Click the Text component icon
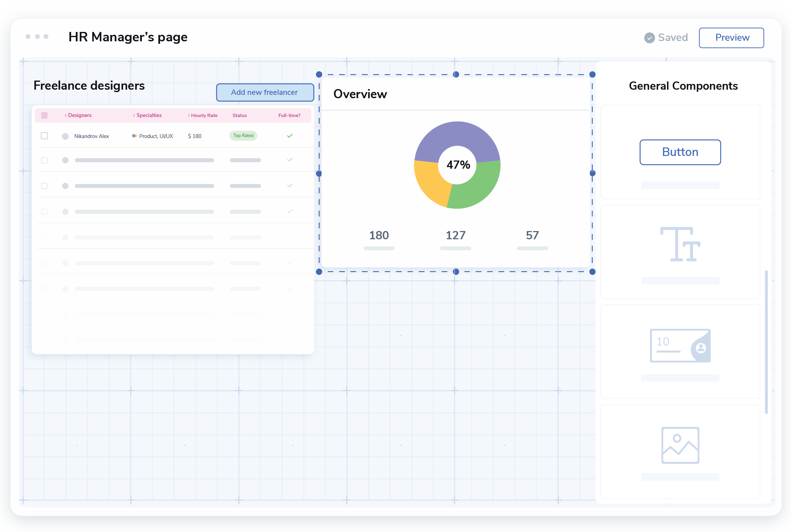 (680, 244)
